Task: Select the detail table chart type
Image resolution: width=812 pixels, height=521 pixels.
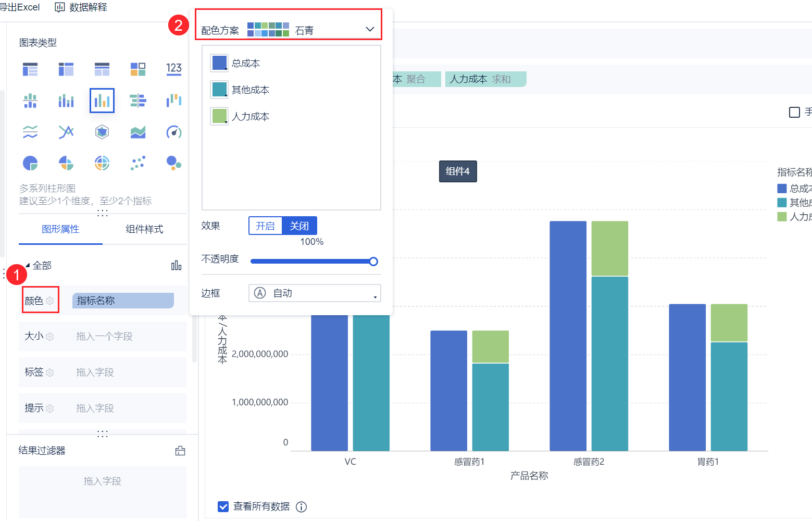Action: coord(102,69)
